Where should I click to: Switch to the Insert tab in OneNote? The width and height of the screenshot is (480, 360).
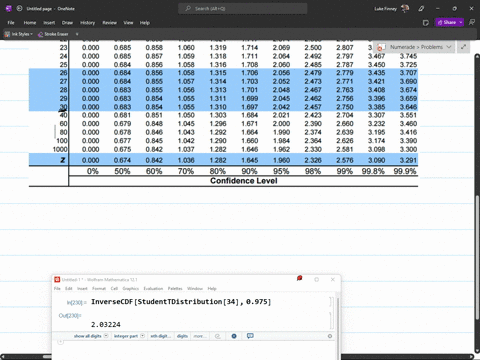click(49, 23)
